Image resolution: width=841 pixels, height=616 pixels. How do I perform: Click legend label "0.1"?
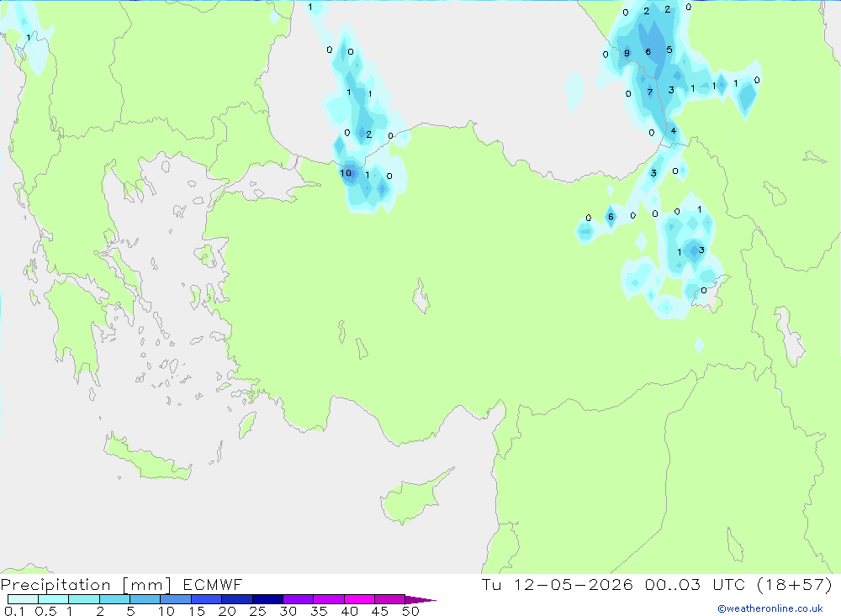click(14, 611)
